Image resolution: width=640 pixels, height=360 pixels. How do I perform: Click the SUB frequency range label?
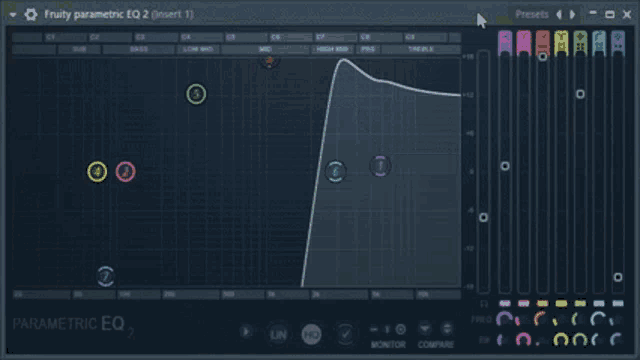tap(79, 49)
